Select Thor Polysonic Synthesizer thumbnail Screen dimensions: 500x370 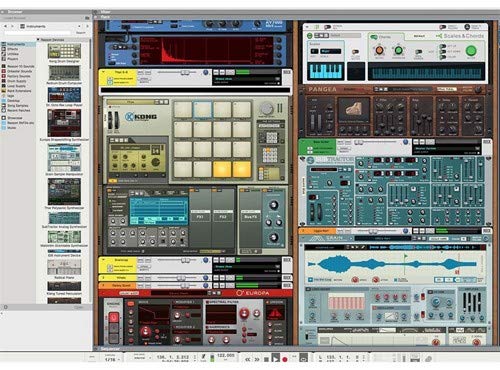coord(64,192)
